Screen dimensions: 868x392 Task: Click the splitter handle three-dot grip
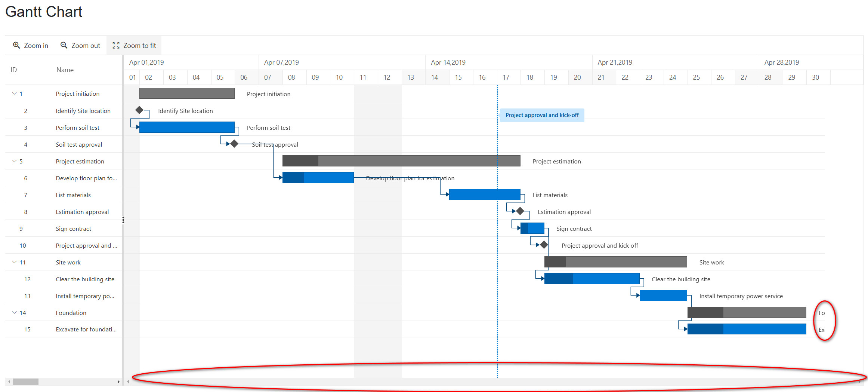[x=123, y=220]
